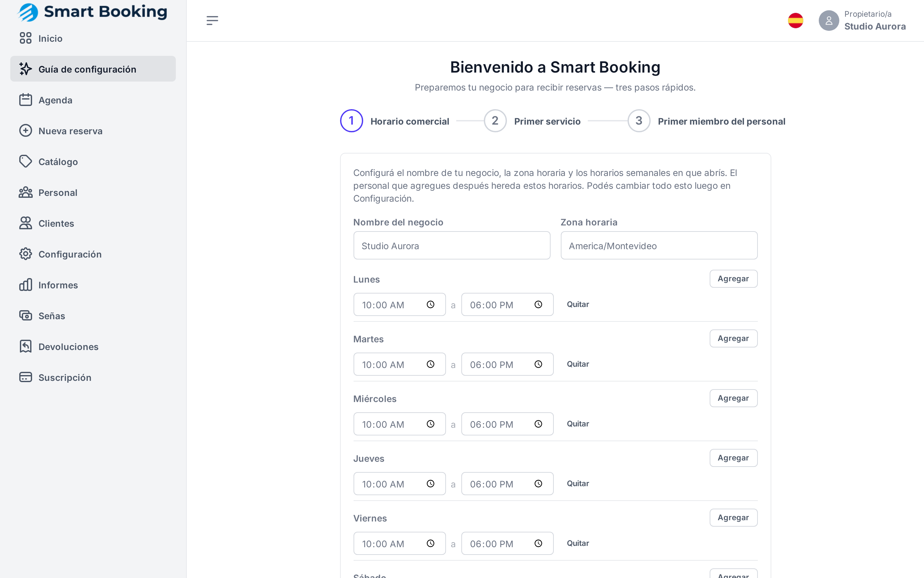
Task: Click Quitar for Viernes time range
Action: pos(578,543)
